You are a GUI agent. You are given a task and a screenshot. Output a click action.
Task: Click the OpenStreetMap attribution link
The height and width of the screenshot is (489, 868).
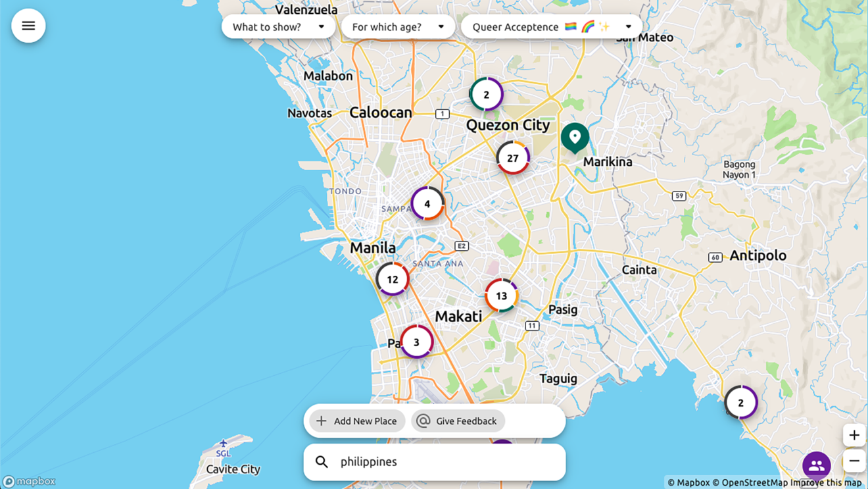point(752,482)
